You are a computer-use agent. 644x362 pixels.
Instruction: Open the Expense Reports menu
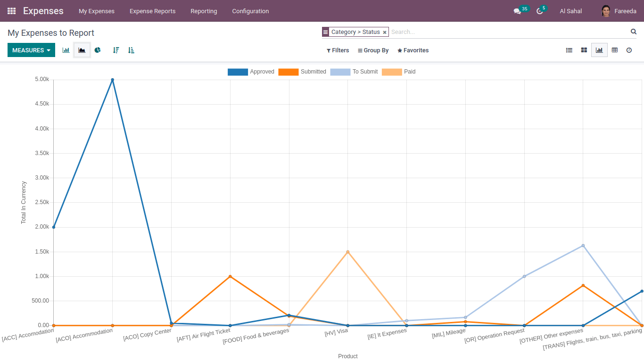point(152,11)
